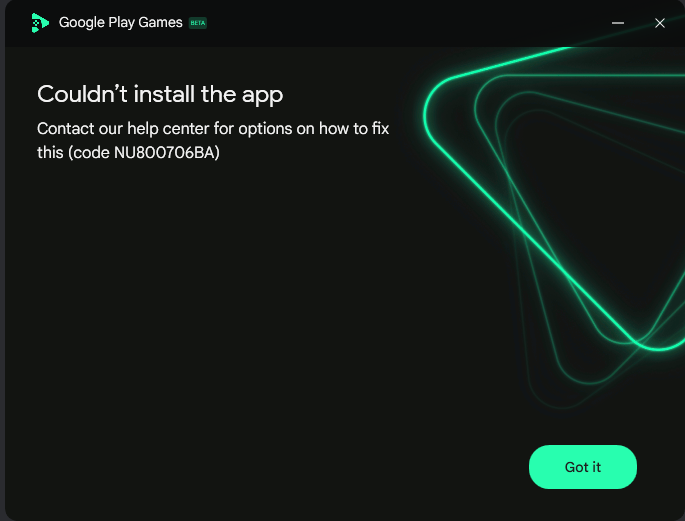Click the word "install" in the heading
This screenshot has height=521, width=685.
pos(164,94)
